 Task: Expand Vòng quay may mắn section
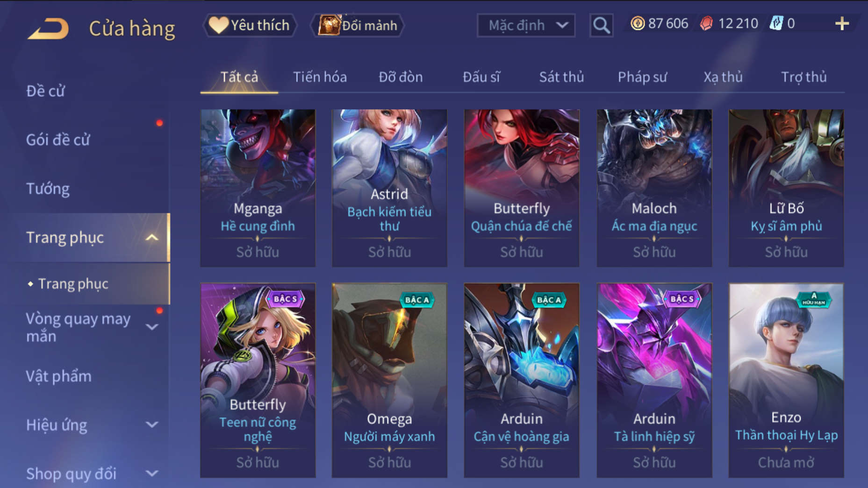151,327
